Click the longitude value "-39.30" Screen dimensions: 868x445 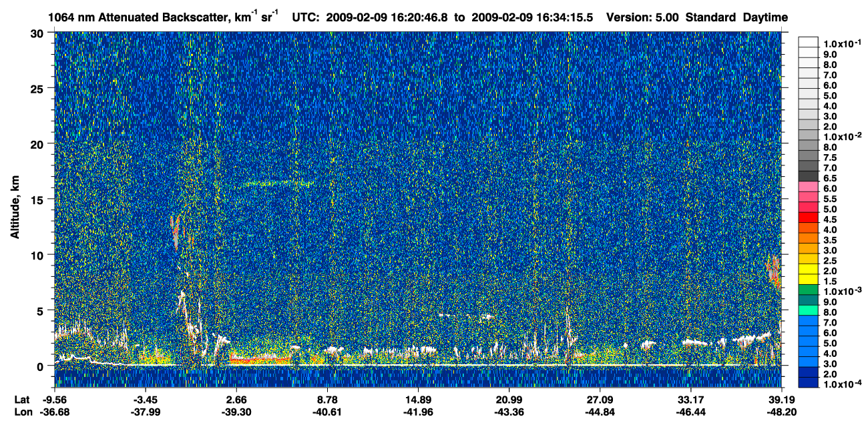[x=237, y=412]
